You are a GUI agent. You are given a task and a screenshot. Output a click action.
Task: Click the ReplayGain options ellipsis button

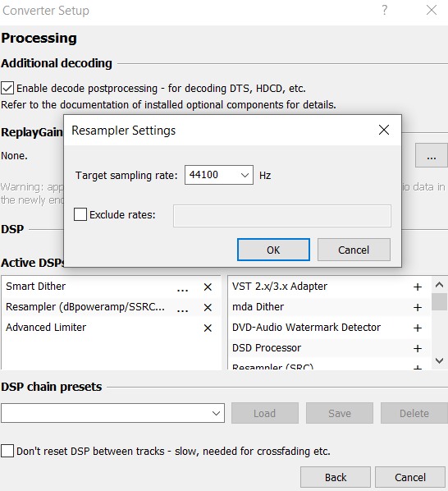432,156
